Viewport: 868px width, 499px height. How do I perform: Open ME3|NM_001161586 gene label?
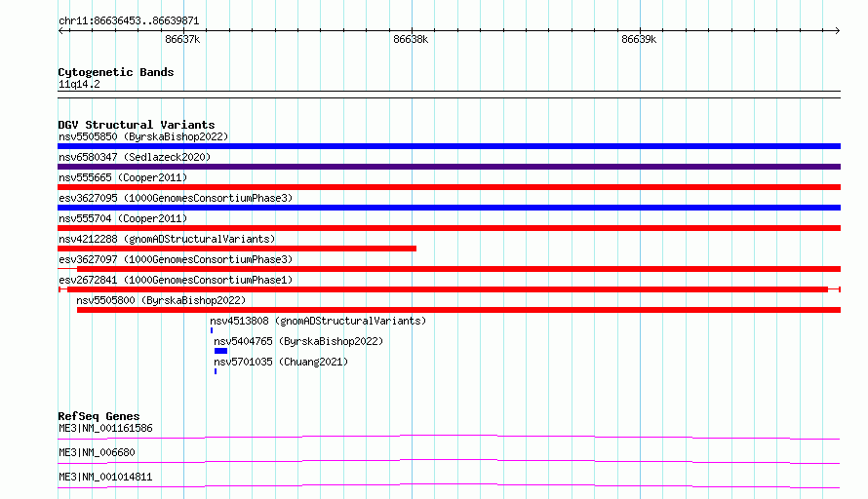point(105,428)
